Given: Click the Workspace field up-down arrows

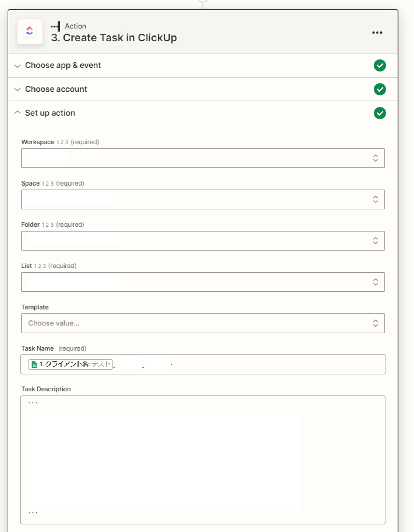Looking at the screenshot, I should pyautogui.click(x=375, y=158).
